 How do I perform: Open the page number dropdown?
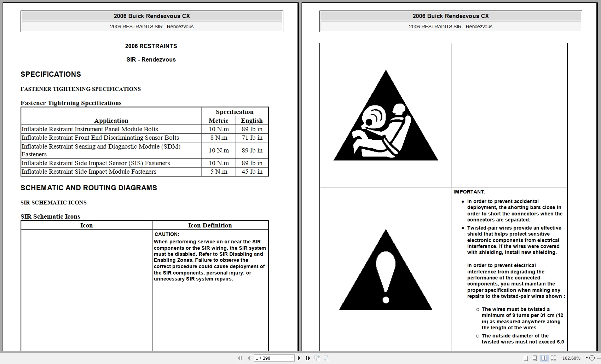[x=292, y=358]
